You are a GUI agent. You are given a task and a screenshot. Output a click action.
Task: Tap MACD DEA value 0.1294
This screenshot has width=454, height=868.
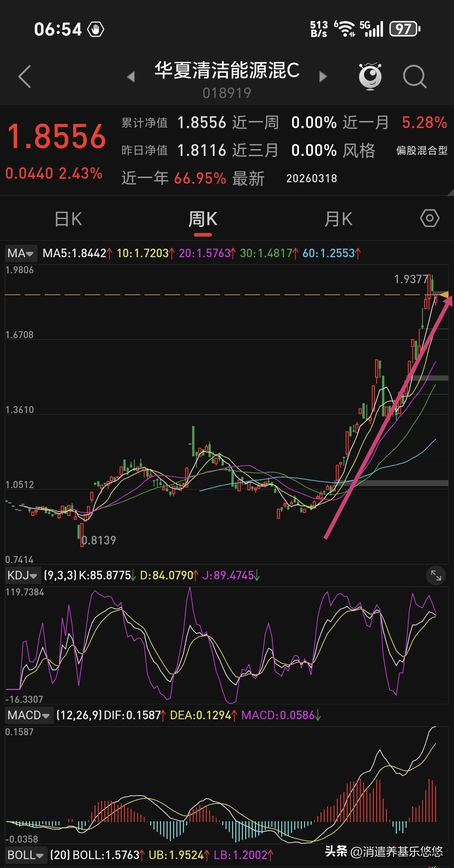click(x=203, y=715)
